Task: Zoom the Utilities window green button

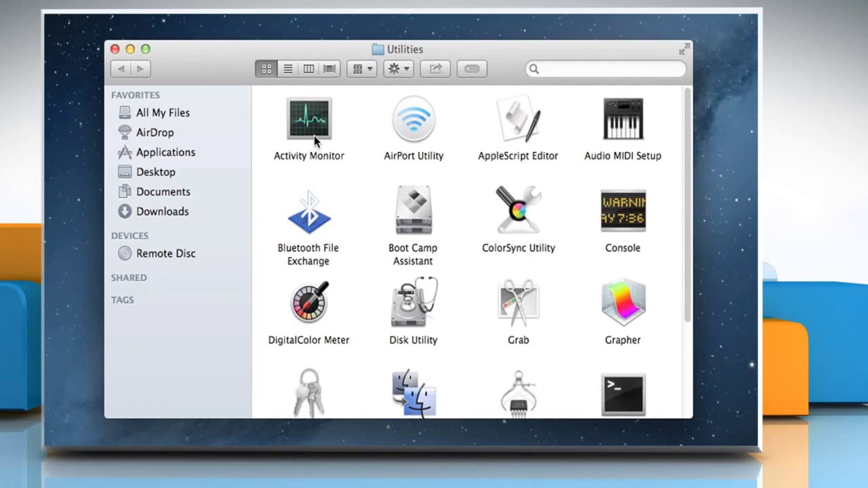Action: 145,49
